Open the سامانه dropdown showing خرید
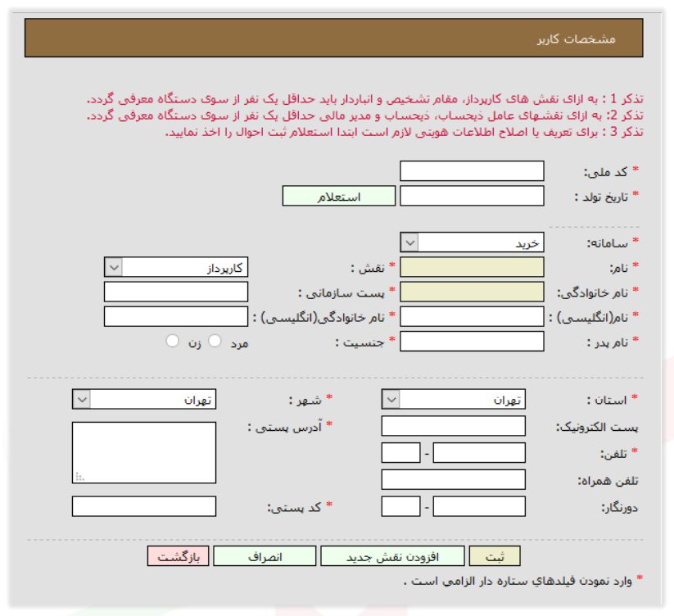Screen dimensions: 674x616 472,242
